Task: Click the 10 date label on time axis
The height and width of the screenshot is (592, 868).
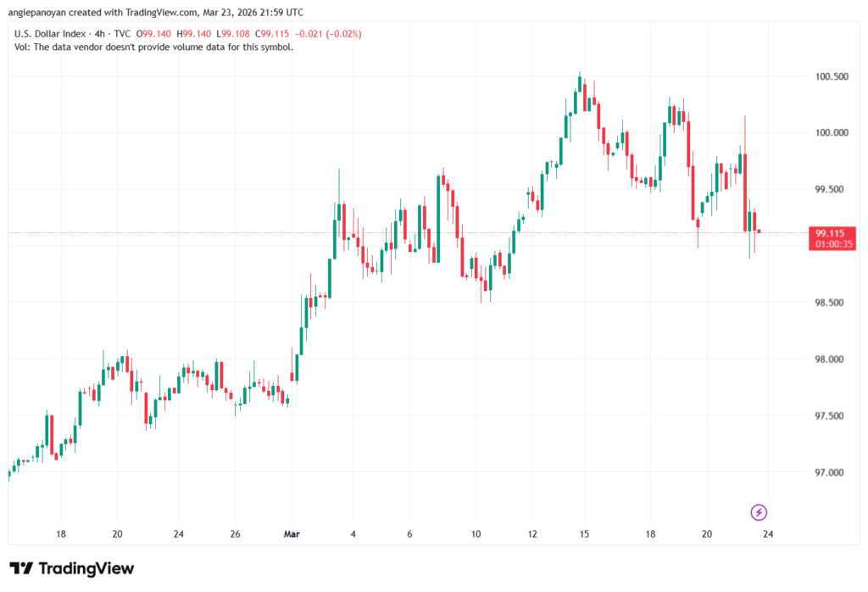Action: pyautogui.click(x=476, y=534)
